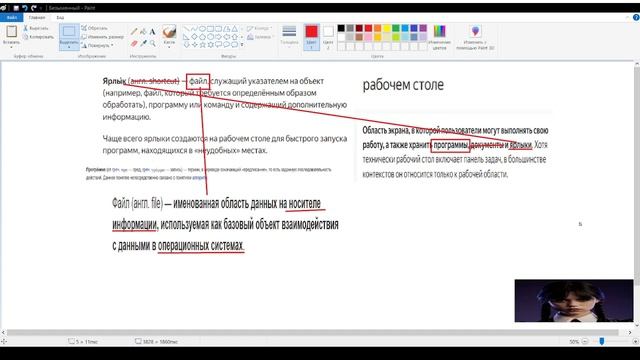
Task: Click the horizontal scrollbar track
Action: (x=313, y=332)
